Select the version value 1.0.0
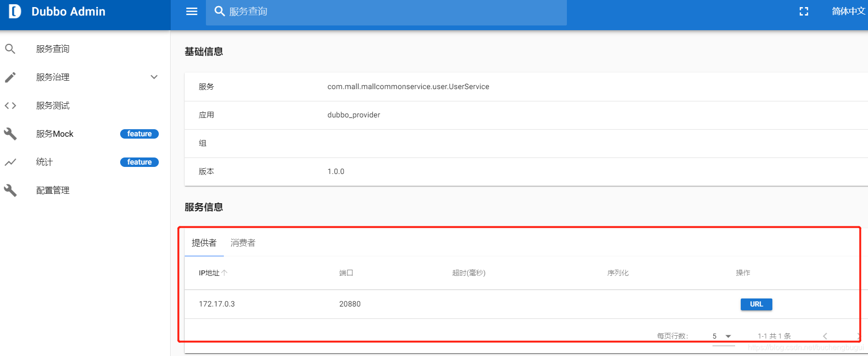Screen dimensions: 868x356 [x=336, y=172]
